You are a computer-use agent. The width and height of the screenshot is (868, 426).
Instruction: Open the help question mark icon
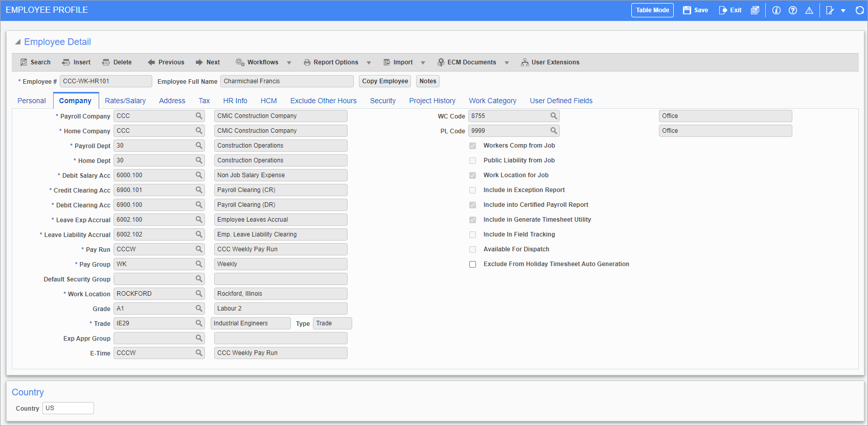[x=793, y=10]
